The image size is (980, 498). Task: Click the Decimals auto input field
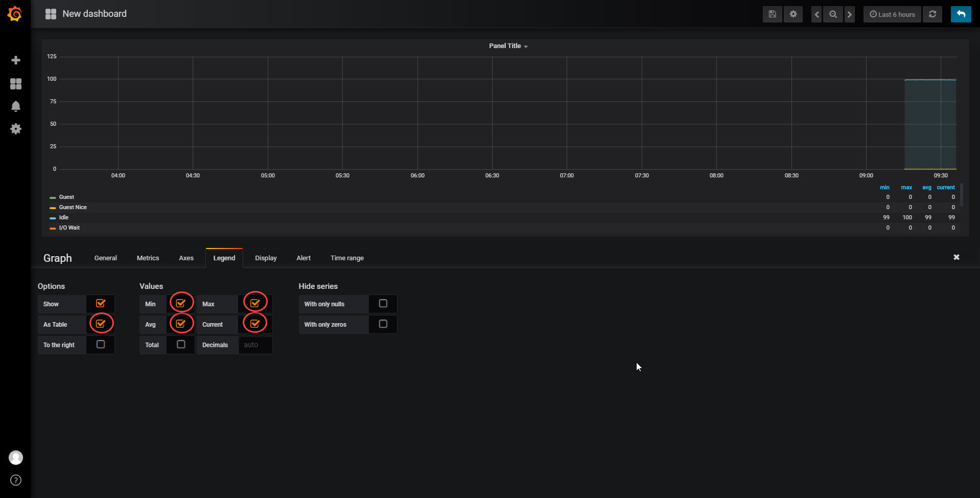pyautogui.click(x=255, y=345)
